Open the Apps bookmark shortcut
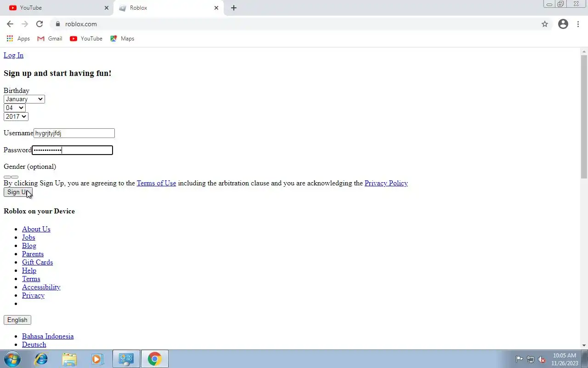The height and width of the screenshot is (368, 588). pos(18,39)
